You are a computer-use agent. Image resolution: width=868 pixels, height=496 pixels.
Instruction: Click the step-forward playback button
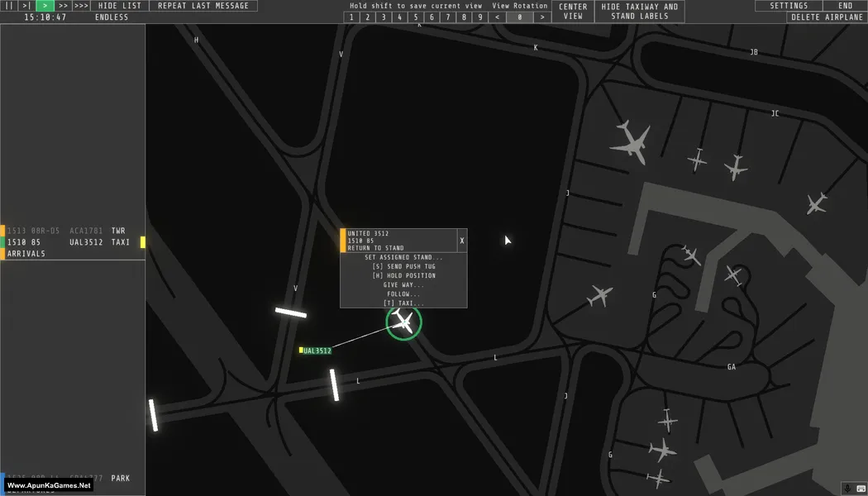click(x=26, y=6)
